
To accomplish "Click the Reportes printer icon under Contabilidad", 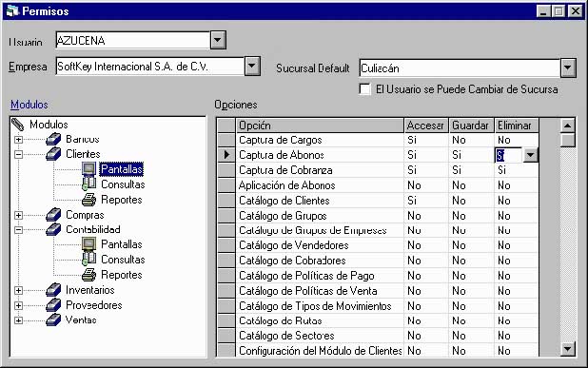I will (88, 275).
